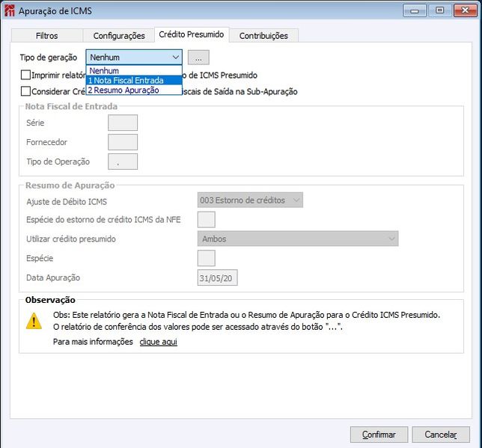
Task: Click the Série input field
Action: tap(123, 123)
